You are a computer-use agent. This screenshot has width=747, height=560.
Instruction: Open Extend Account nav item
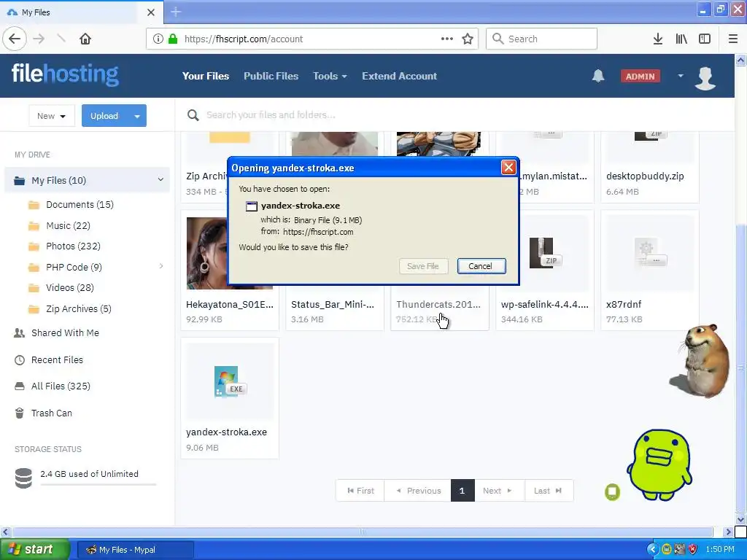(x=399, y=76)
